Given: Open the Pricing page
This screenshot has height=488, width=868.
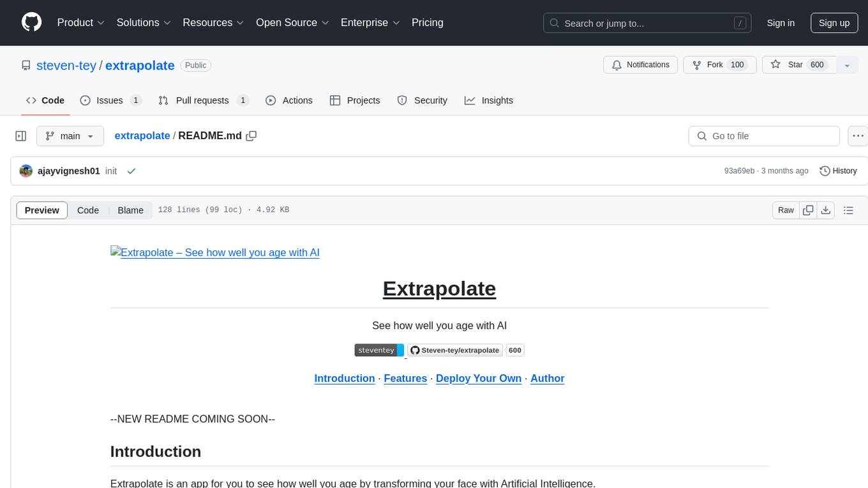Looking at the screenshot, I should [428, 22].
